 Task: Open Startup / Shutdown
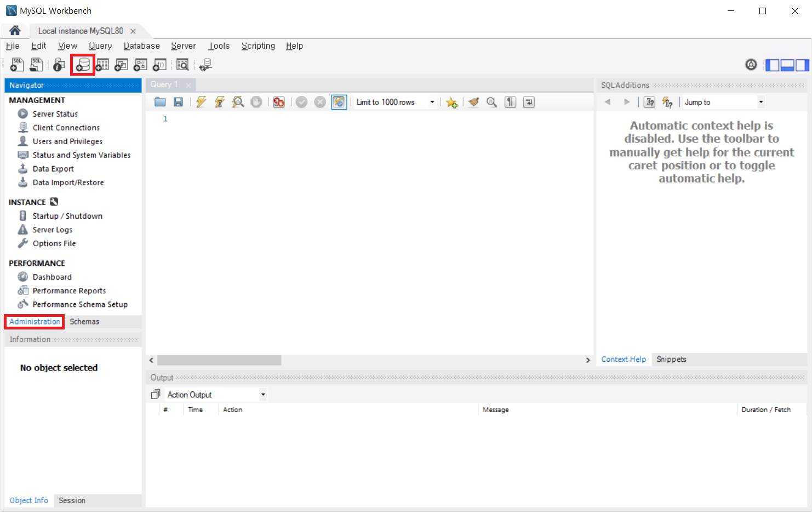(x=67, y=216)
